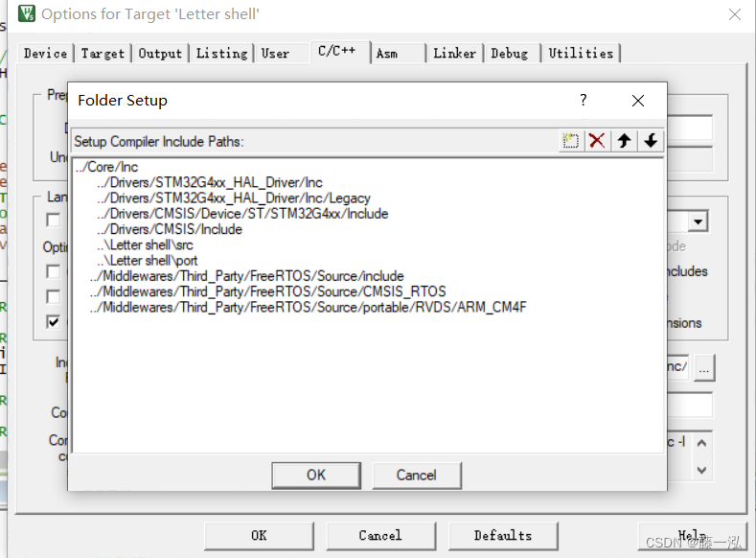Uncheck the checked checkbox in Language group

click(x=54, y=322)
